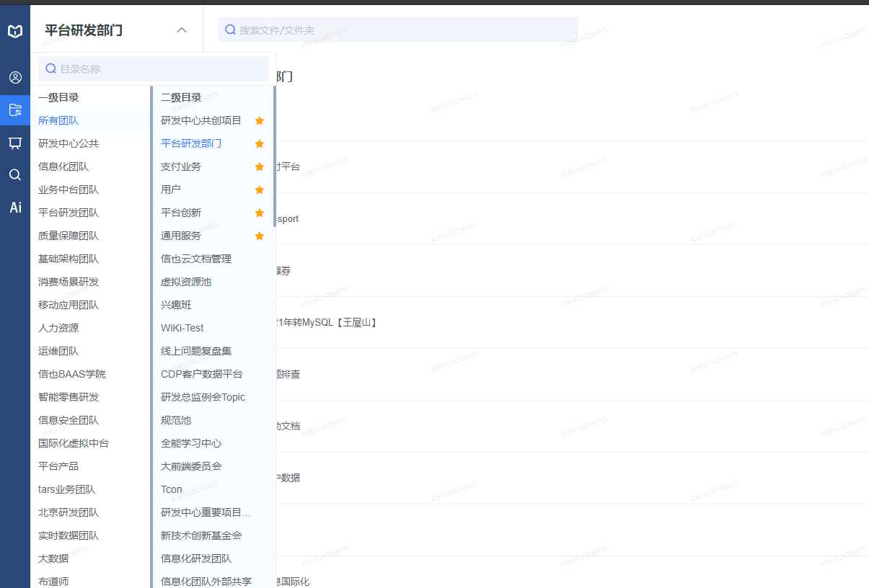
Task: Select 用户 second-level directory
Action: [x=171, y=190]
